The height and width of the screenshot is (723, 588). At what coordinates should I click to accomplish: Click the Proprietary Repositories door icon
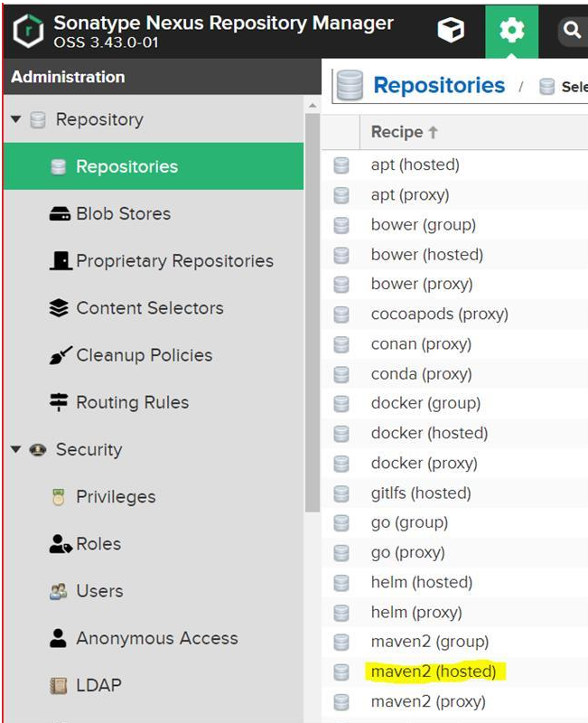click(61, 260)
